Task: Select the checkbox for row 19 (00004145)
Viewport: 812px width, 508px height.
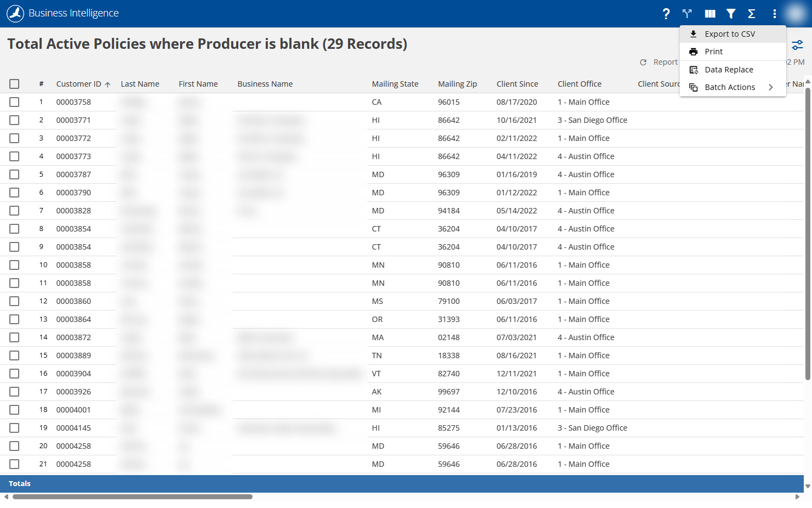Action: tap(14, 428)
